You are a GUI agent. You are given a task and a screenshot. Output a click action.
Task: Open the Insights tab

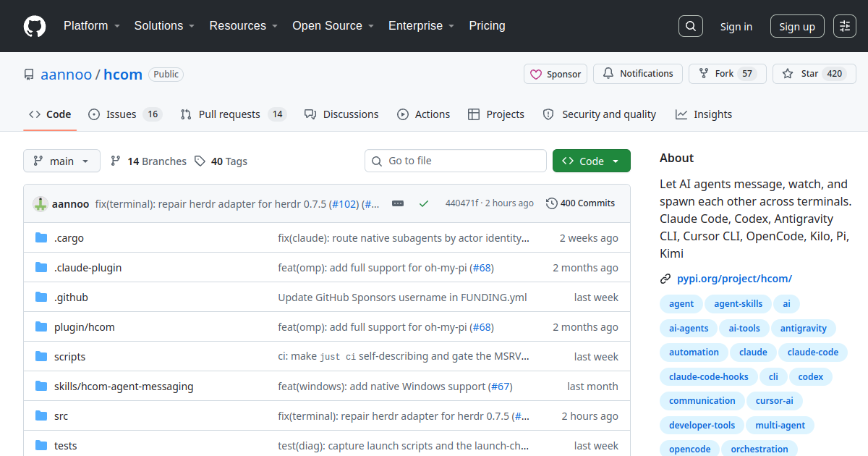pyautogui.click(x=704, y=114)
